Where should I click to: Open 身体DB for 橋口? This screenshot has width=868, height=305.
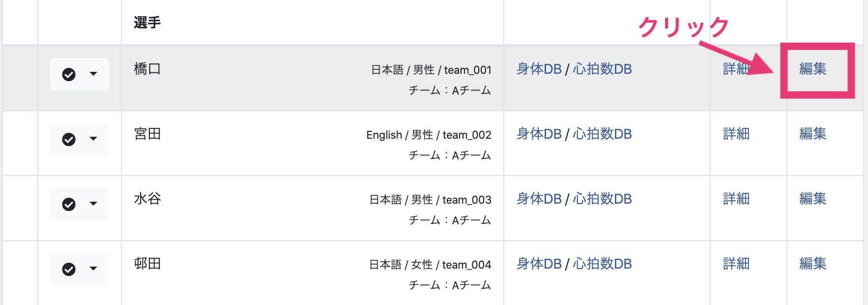pyautogui.click(x=539, y=69)
